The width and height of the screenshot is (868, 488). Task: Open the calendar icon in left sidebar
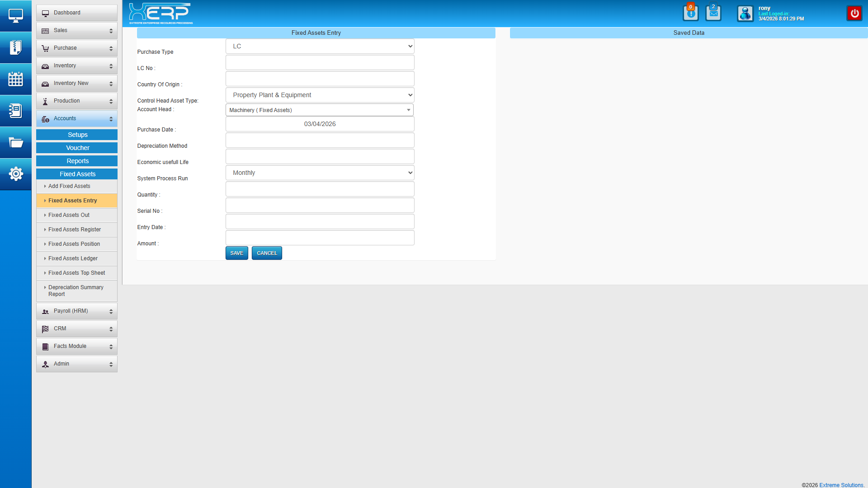[16, 79]
